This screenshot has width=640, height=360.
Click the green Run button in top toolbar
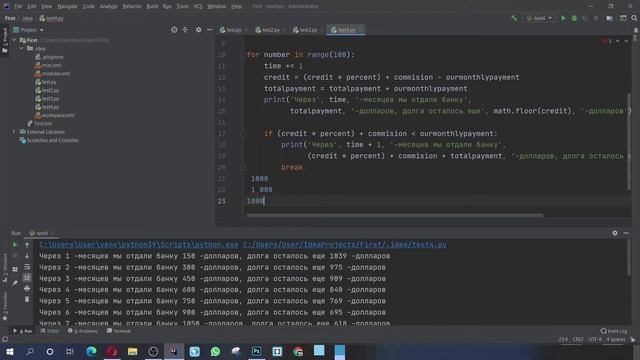[x=563, y=18]
